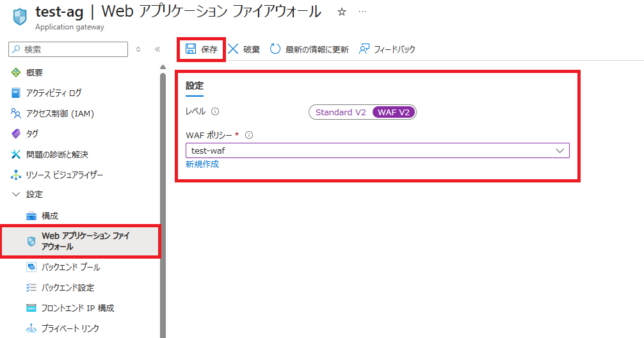
Task: Open リソース ビジュアライザー menu item
Action: click(x=65, y=175)
